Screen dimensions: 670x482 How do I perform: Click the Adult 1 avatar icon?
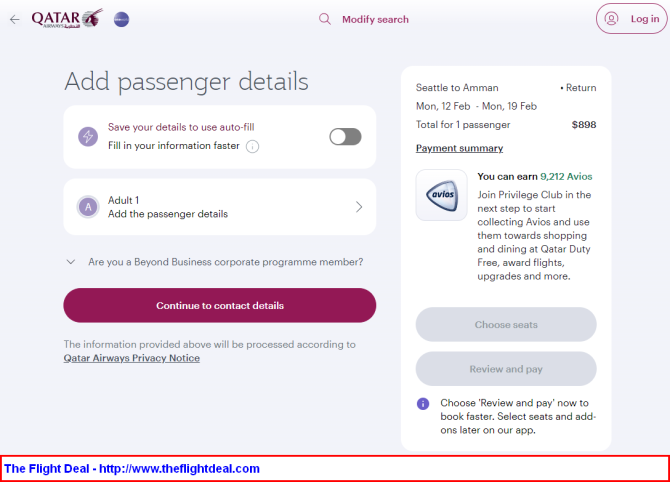(88, 207)
